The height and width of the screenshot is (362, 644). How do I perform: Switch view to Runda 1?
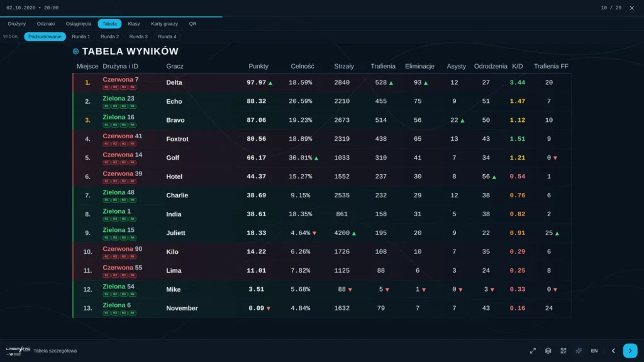tap(81, 36)
